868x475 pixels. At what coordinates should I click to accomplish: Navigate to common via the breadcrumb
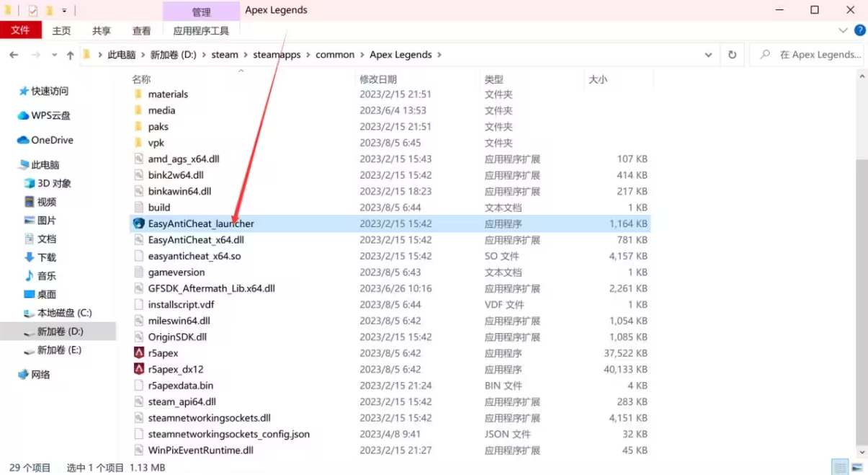pyautogui.click(x=336, y=54)
